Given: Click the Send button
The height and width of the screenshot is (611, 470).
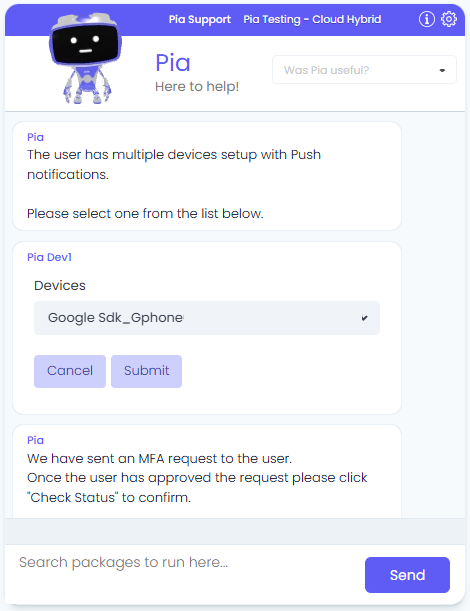Looking at the screenshot, I should click(407, 575).
